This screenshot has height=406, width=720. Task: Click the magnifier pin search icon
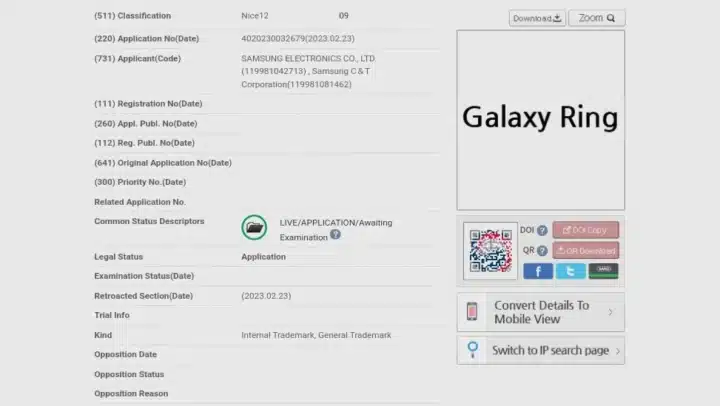point(472,350)
